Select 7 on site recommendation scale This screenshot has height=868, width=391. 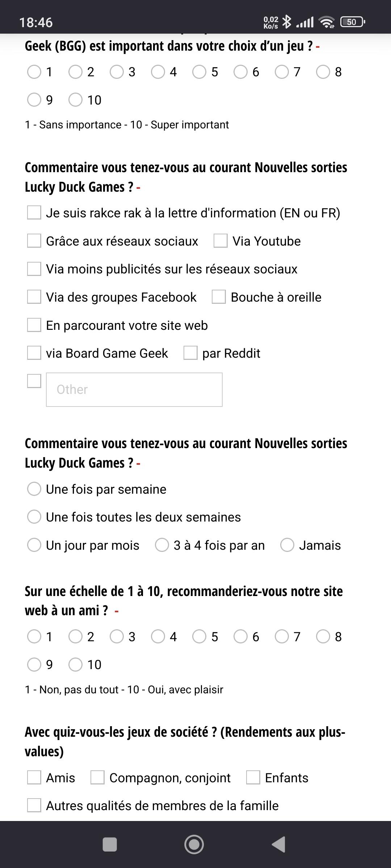tap(282, 637)
